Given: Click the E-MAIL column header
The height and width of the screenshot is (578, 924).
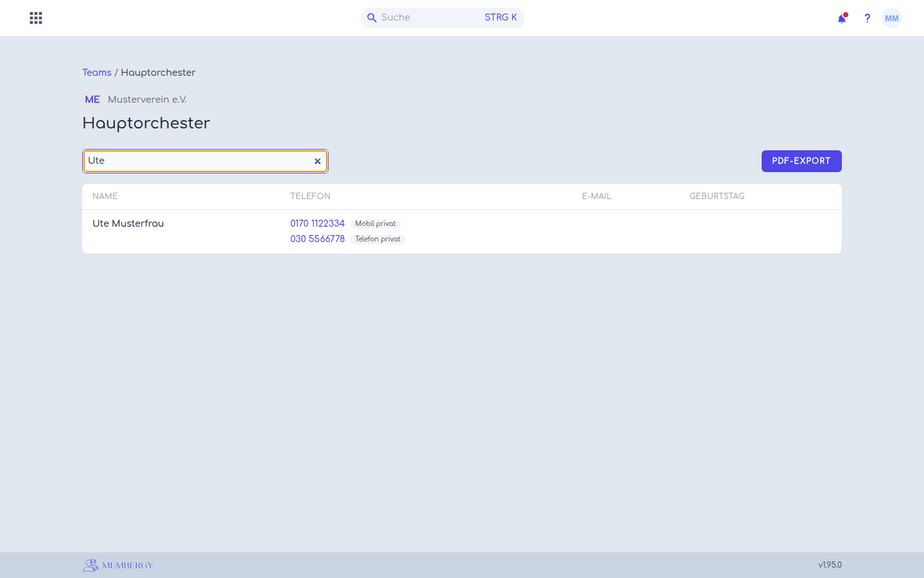Looking at the screenshot, I should [x=597, y=197].
